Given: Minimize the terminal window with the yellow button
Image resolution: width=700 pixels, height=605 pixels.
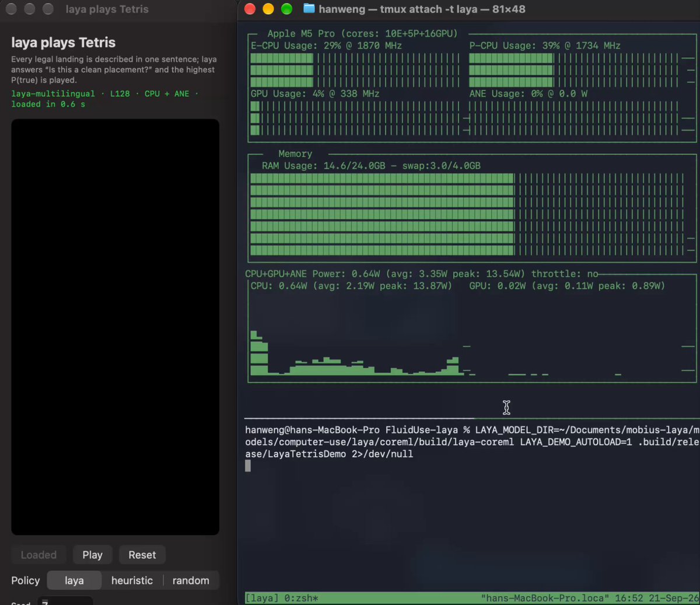Looking at the screenshot, I should [268, 9].
